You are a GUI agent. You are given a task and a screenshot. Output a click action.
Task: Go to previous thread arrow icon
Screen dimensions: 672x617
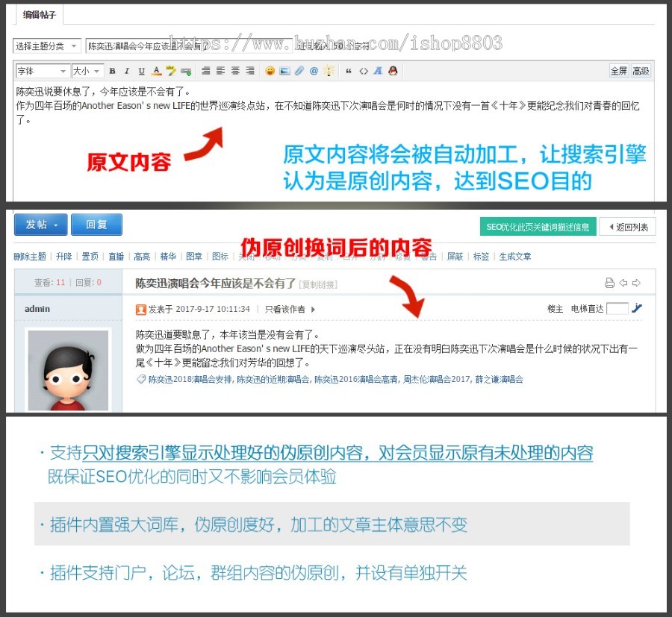[x=623, y=283]
